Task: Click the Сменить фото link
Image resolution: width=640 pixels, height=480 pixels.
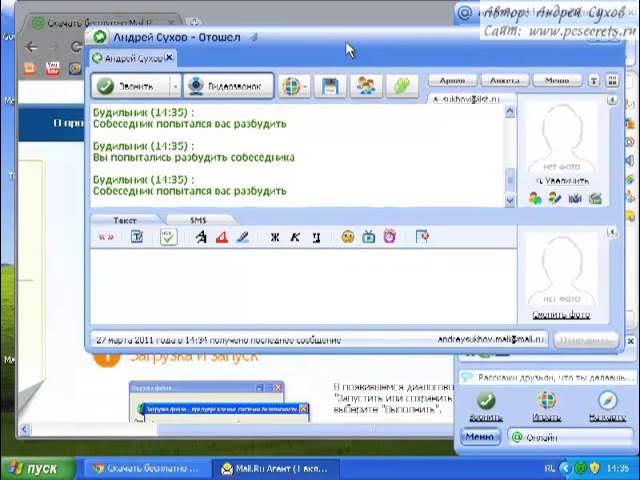Action: tap(561, 315)
